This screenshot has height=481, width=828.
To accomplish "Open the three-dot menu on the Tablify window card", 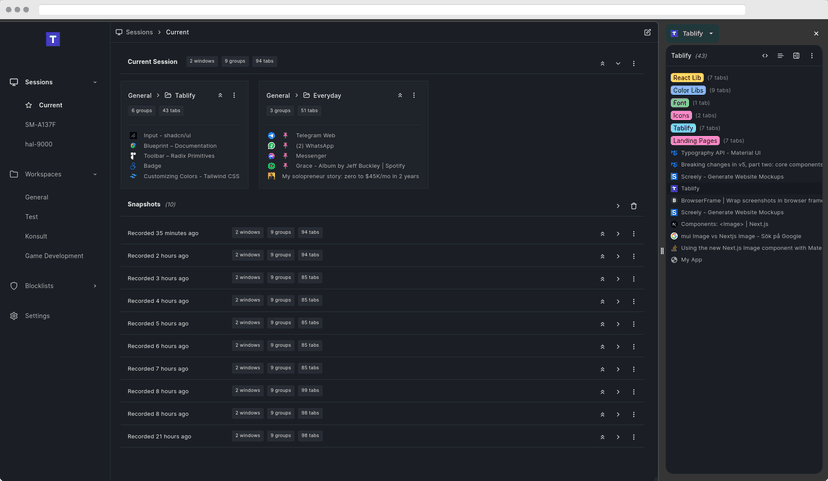I will pyautogui.click(x=234, y=96).
